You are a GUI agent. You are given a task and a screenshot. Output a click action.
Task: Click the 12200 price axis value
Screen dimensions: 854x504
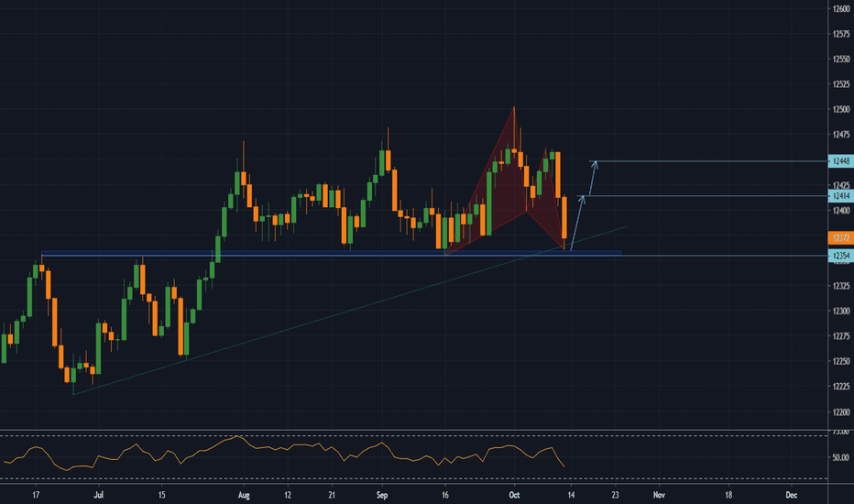(841, 412)
